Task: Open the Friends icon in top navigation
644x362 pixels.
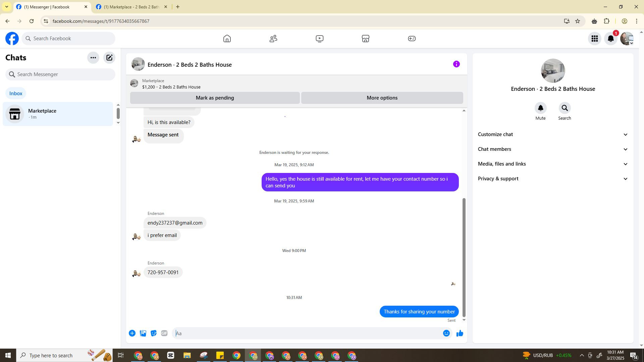Action: point(273,39)
